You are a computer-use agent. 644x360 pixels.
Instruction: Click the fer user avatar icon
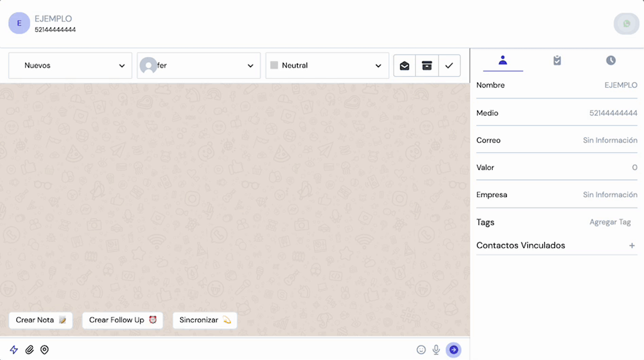[x=148, y=65]
